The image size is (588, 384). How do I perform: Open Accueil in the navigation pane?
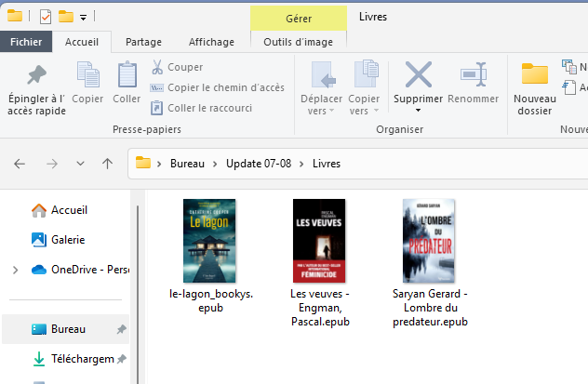(60, 210)
